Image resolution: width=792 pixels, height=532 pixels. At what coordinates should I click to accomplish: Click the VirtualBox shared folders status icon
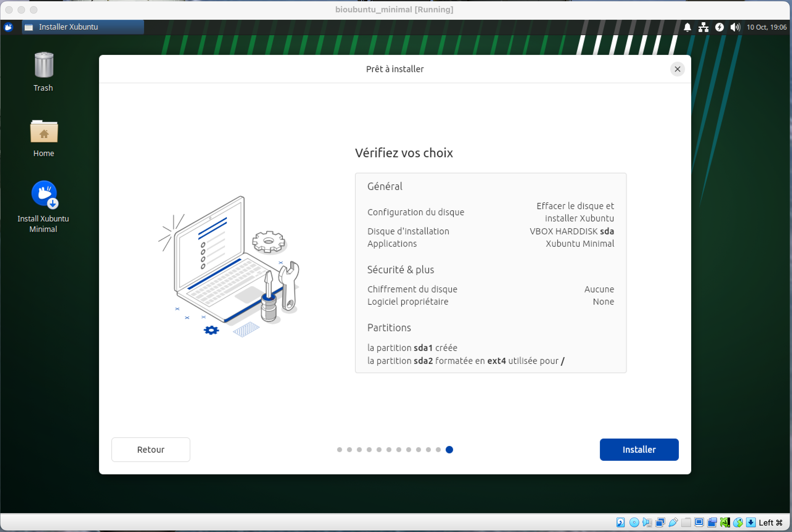686,522
